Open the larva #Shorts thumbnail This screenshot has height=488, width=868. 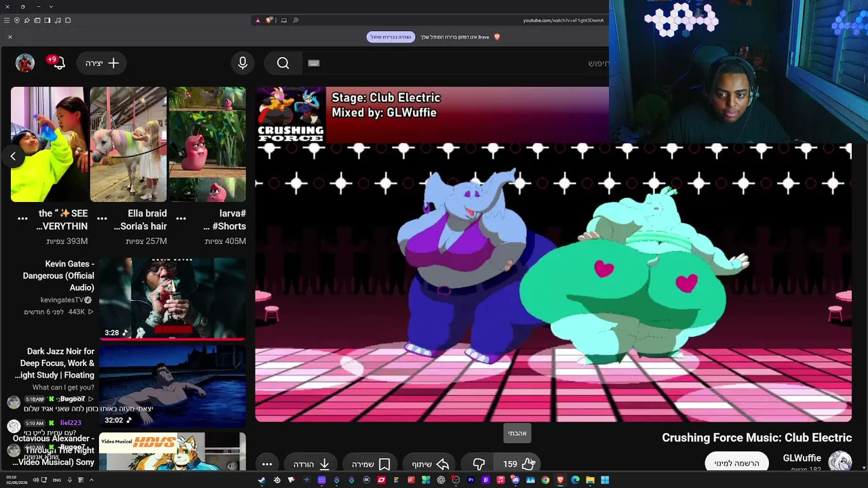(208, 144)
